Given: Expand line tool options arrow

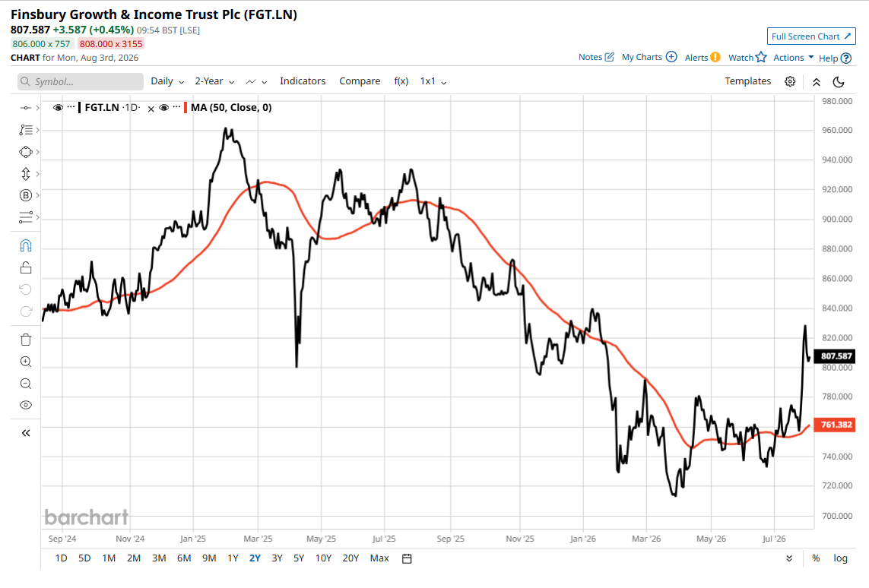Looking at the screenshot, I should click(x=38, y=108).
